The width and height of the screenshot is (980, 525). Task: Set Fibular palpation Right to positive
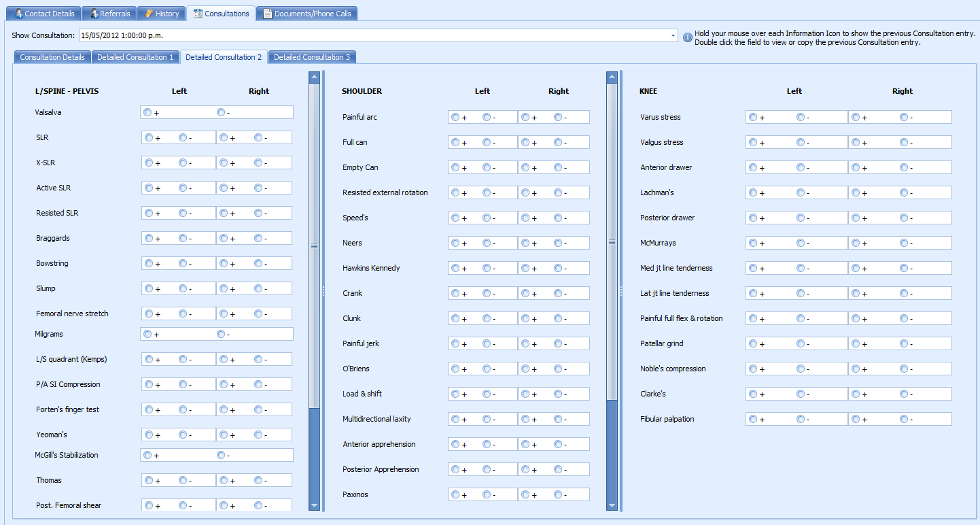point(856,419)
